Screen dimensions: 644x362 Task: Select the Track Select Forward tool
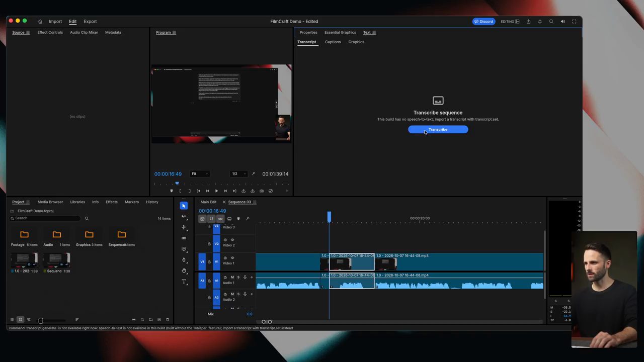(x=184, y=216)
